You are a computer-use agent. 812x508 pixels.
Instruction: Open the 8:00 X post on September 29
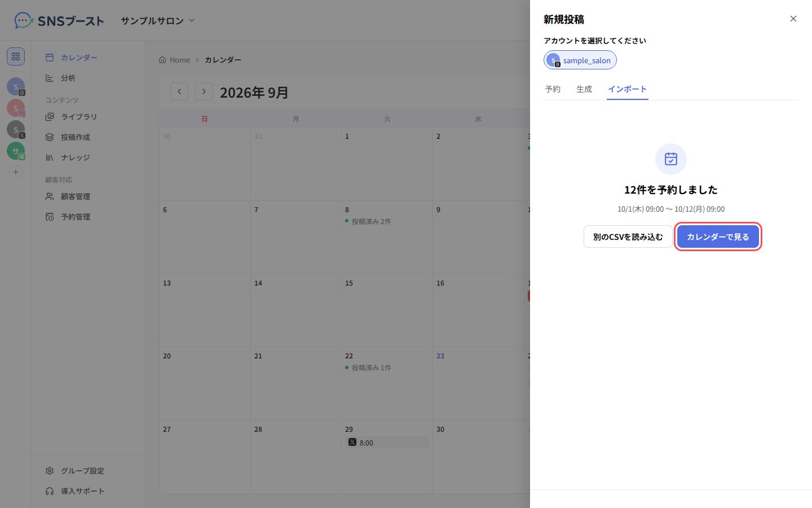click(x=387, y=443)
